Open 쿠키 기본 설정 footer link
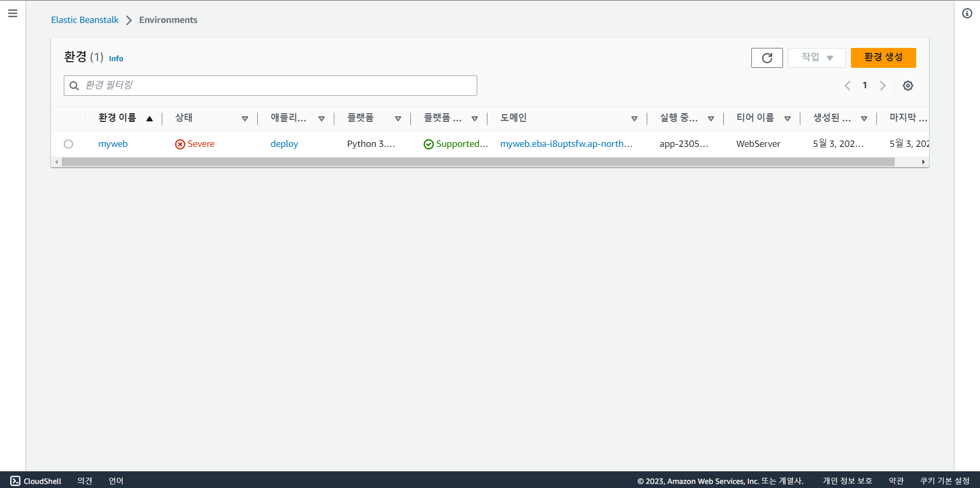Image resolution: width=980 pixels, height=488 pixels. (945, 481)
